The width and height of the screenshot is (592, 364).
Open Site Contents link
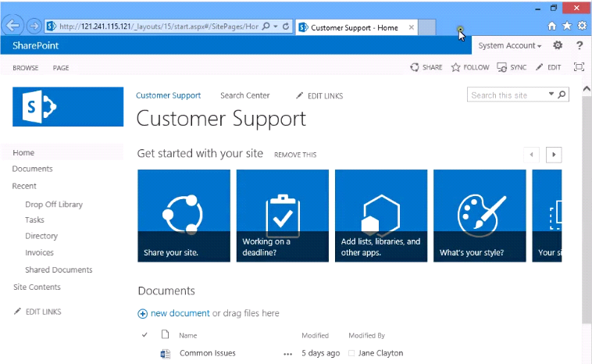tap(37, 287)
